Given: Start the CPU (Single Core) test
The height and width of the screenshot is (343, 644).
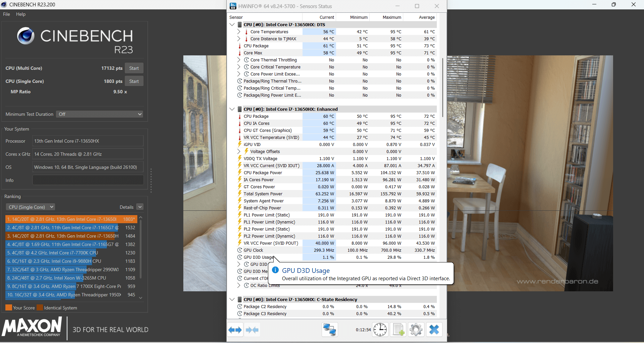Looking at the screenshot, I should point(134,81).
